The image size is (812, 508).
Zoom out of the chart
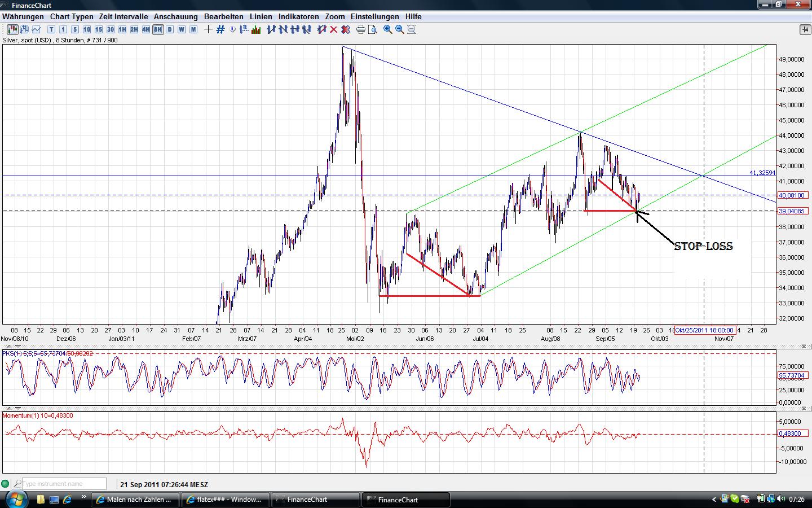(x=400, y=29)
